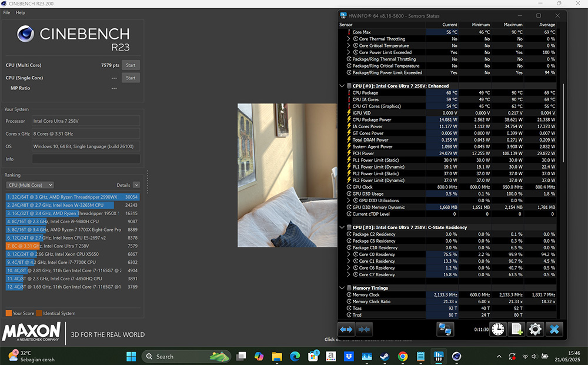Start the CPU Multi Core test
Viewport: 588px width, 365px height.
[x=131, y=65]
